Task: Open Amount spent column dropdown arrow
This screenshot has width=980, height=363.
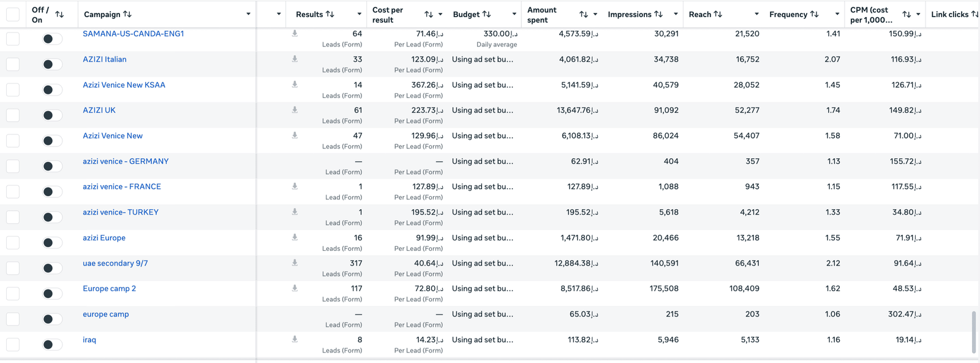Action: coord(595,14)
